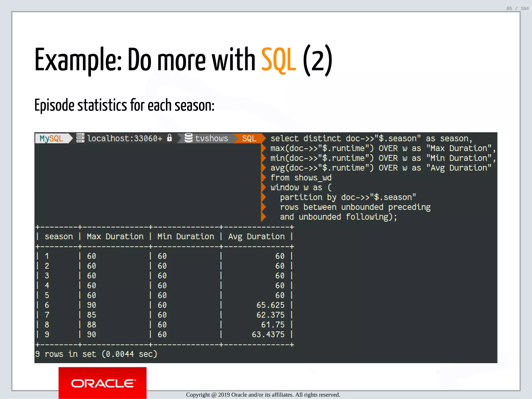Click the orange continuation arrow beside max()
The width and height of the screenshot is (532, 399).
point(263,148)
